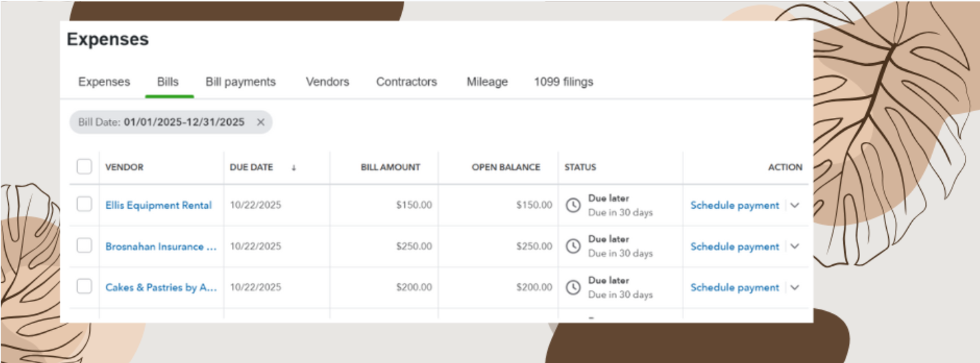The image size is (980, 363).
Task: Click the Bill Amount column header
Action: 390,167
